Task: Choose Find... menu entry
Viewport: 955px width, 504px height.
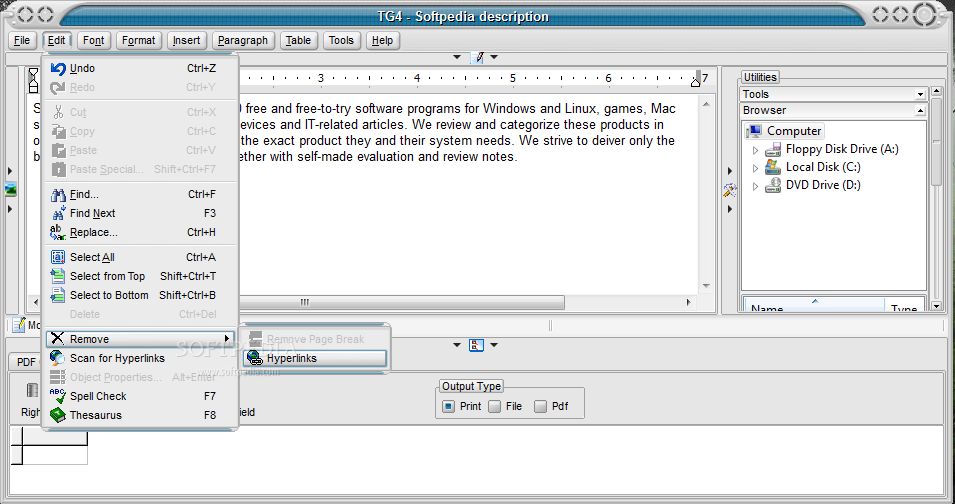Action: coord(140,195)
